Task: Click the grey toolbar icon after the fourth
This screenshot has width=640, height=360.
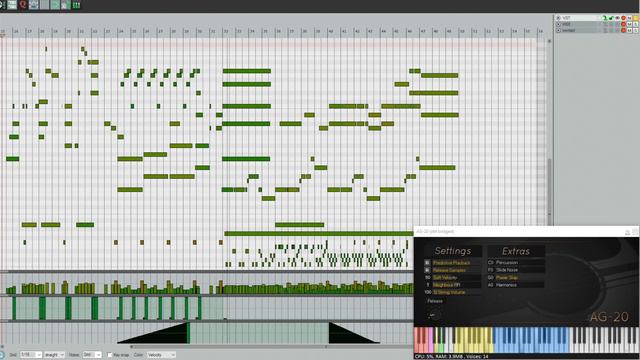Action: point(44,4)
